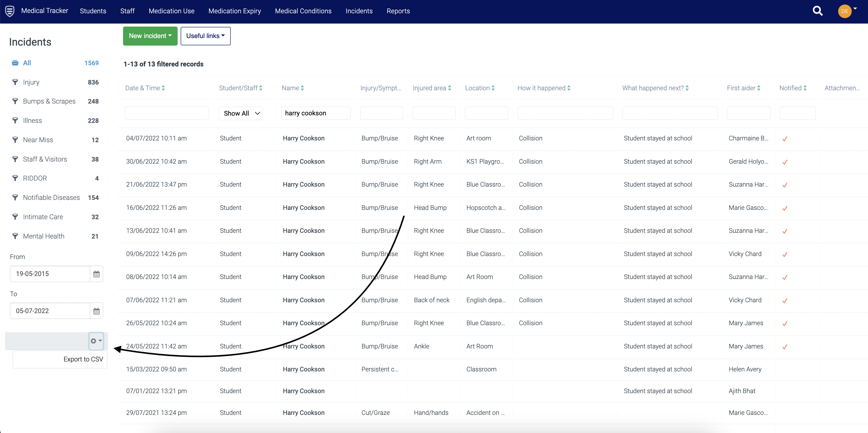Click the Medical Tracker shield logo
This screenshot has width=868, height=433.
[x=10, y=11]
